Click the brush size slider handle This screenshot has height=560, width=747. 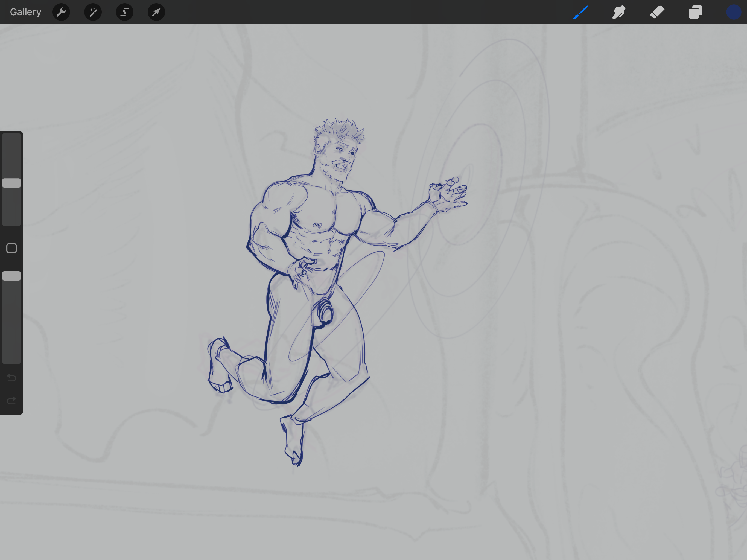click(x=11, y=183)
